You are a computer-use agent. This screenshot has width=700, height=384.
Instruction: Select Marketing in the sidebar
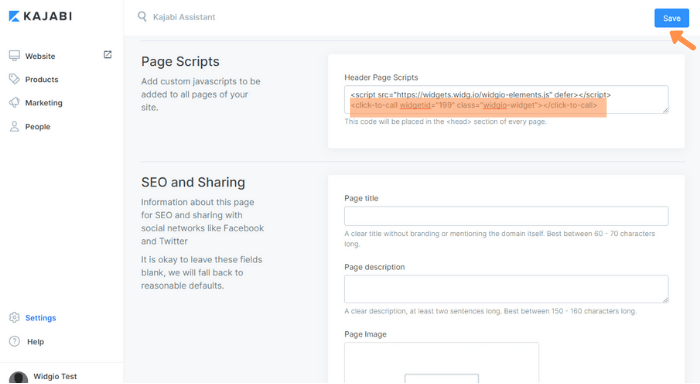point(44,103)
